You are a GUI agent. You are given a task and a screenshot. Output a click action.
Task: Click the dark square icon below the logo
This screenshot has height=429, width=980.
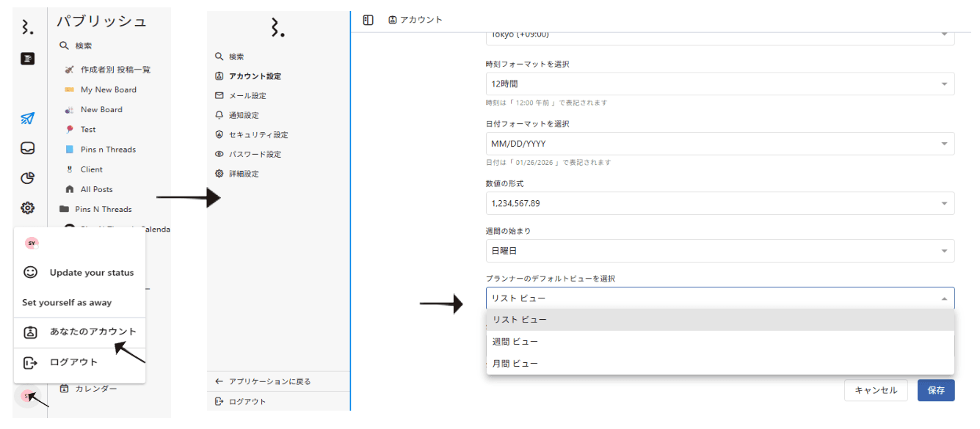[27, 59]
